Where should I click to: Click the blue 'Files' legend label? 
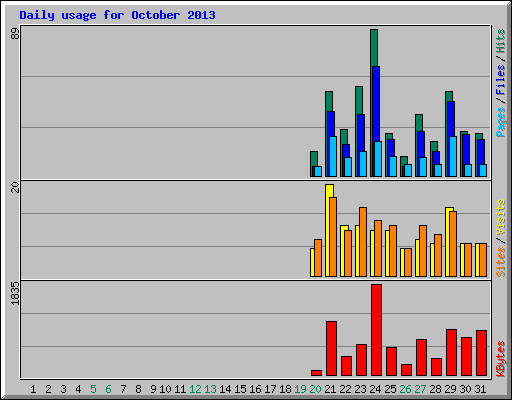coord(500,80)
